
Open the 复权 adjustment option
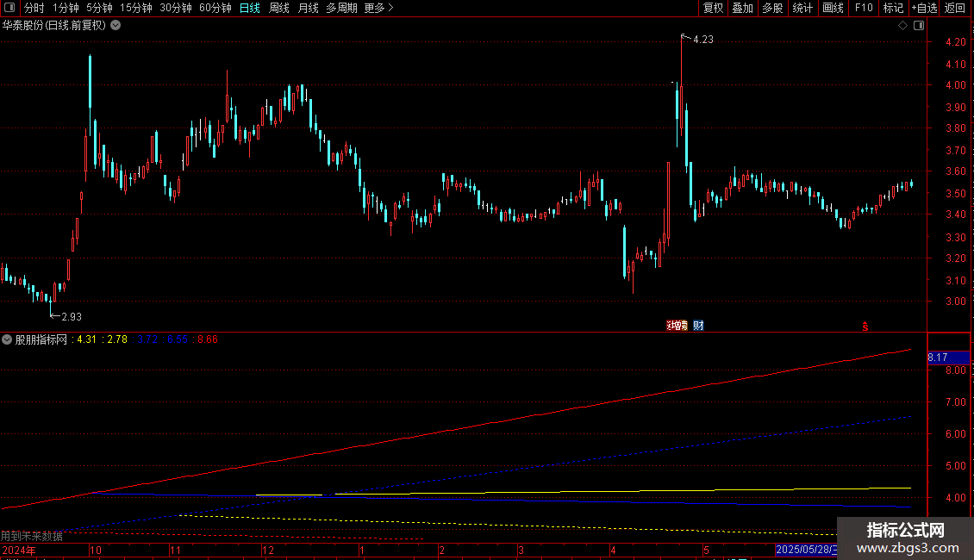point(713,8)
